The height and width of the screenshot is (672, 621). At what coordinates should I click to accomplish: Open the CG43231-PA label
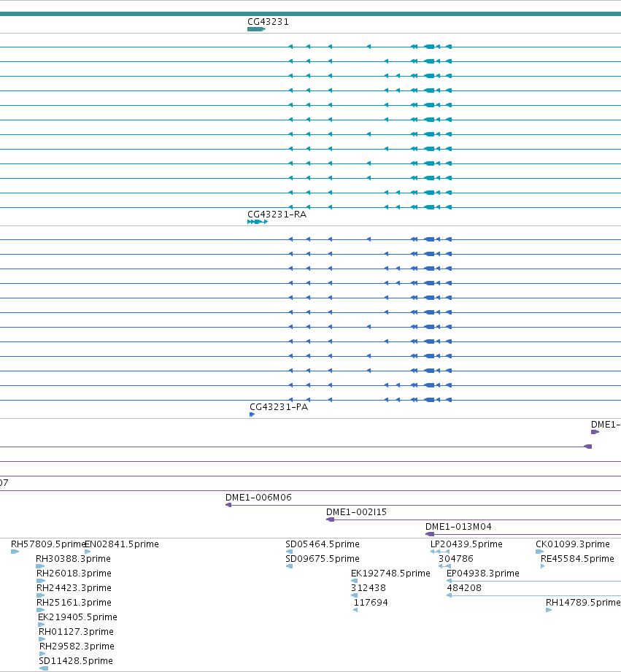coord(279,406)
